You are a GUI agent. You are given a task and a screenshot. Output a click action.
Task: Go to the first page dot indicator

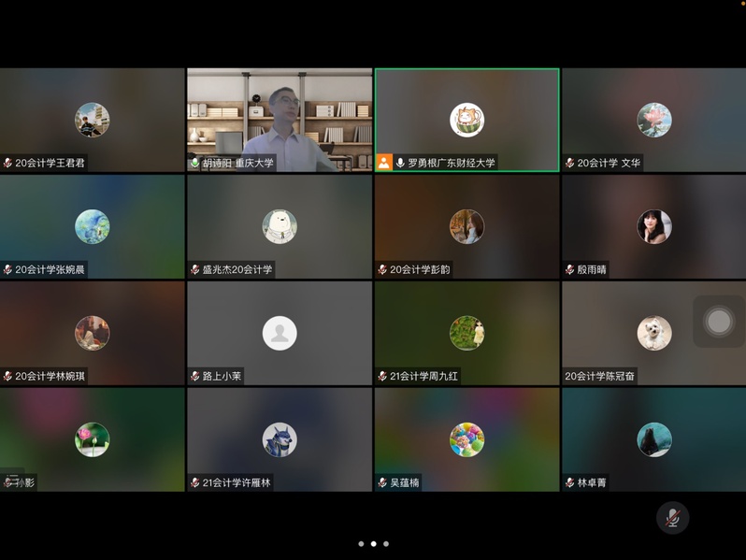pyautogui.click(x=362, y=543)
